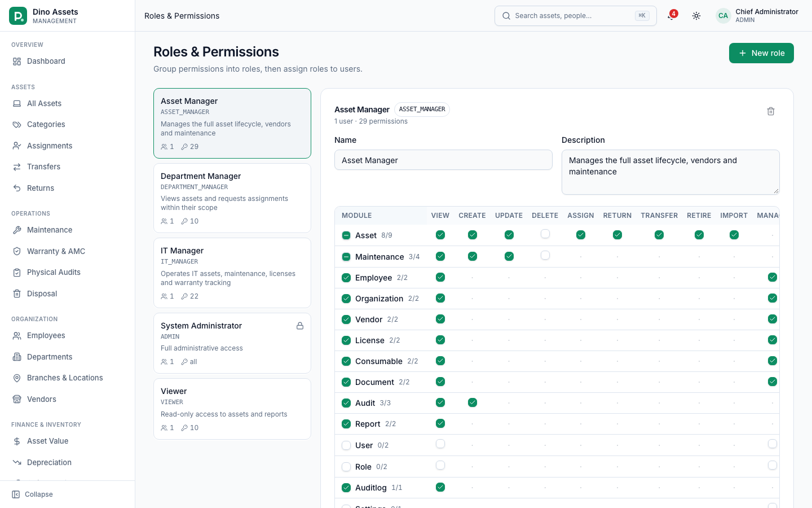Click the Categories tag icon
The height and width of the screenshot is (508, 812).
click(17, 125)
